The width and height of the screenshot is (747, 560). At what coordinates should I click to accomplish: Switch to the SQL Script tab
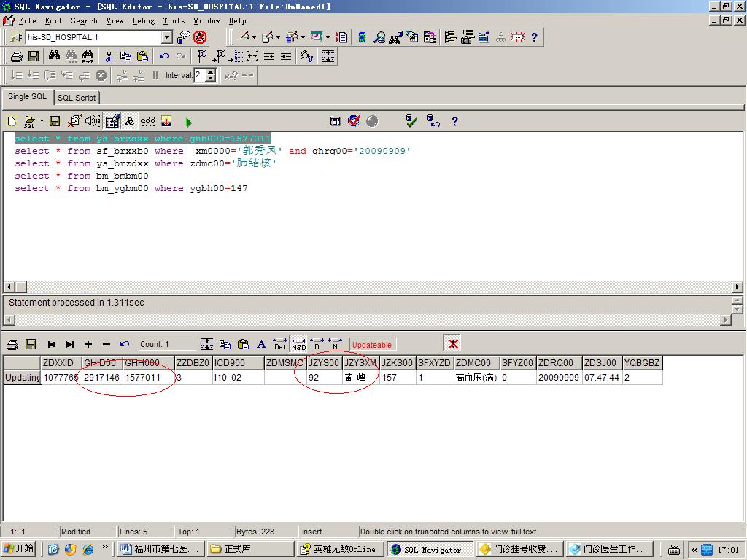(x=77, y=97)
